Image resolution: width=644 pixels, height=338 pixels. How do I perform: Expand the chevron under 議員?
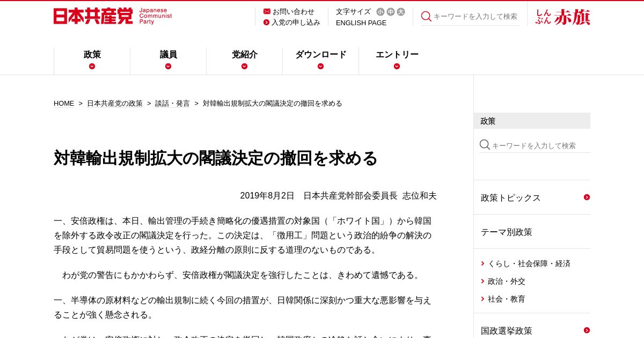click(169, 66)
